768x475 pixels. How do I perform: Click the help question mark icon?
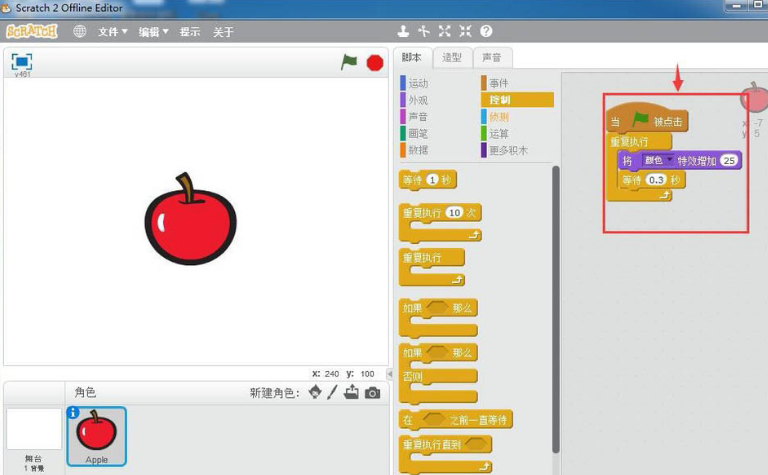click(486, 32)
